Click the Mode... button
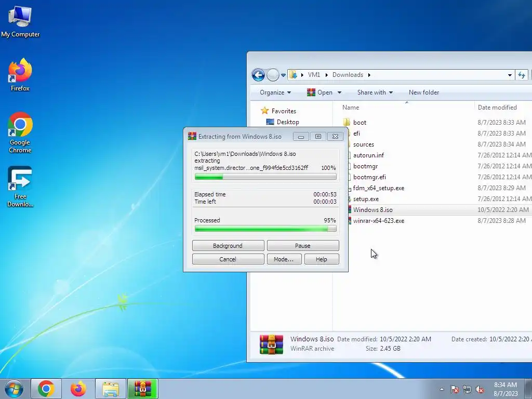The height and width of the screenshot is (399, 532). [x=284, y=259]
